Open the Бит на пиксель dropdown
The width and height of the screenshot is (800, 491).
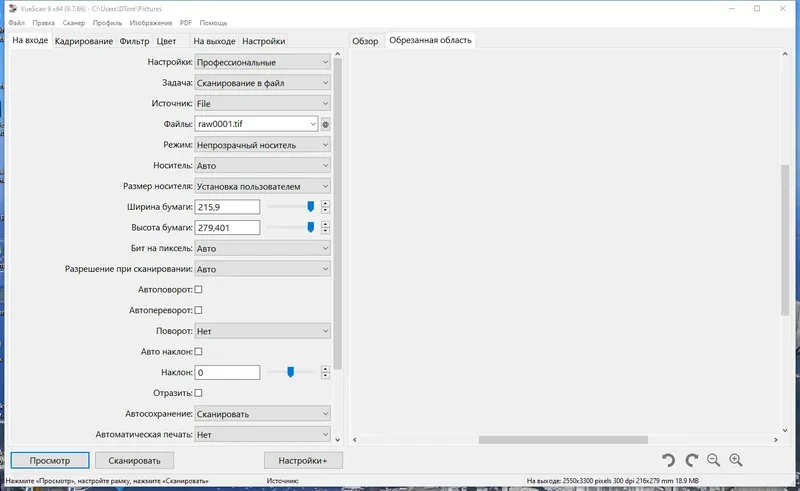tap(262, 248)
